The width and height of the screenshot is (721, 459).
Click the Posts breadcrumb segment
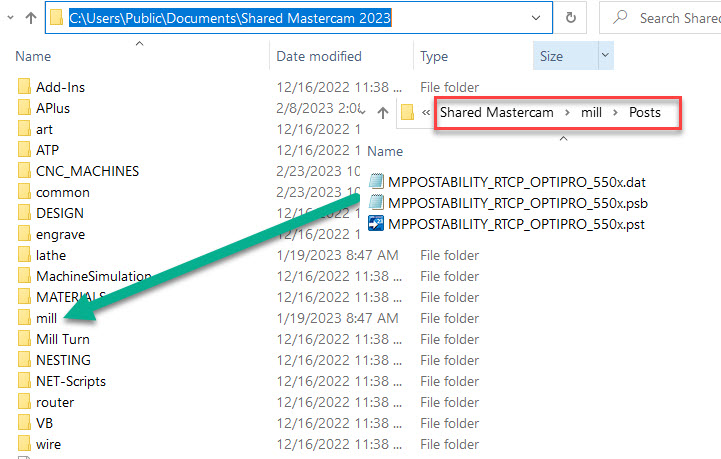point(645,112)
